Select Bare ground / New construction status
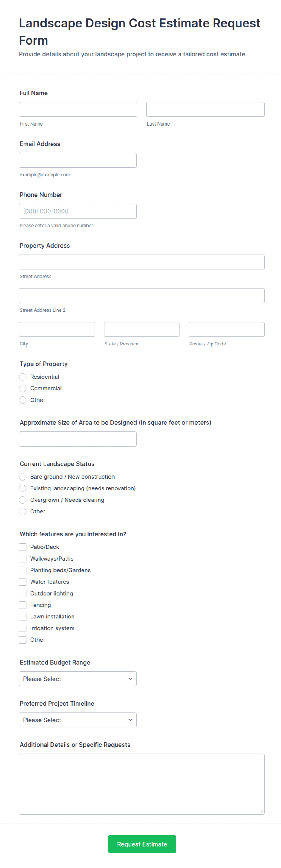Viewport: 281px width, 868px height. (x=23, y=476)
